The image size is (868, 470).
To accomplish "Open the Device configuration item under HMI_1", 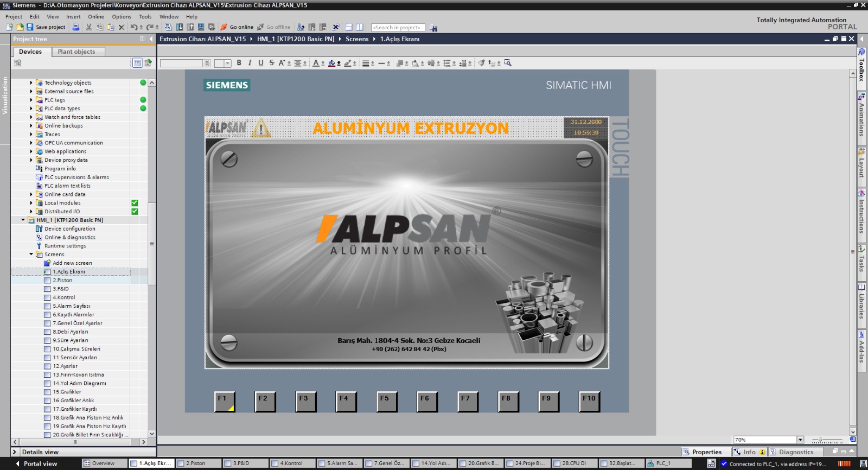I will (x=69, y=229).
